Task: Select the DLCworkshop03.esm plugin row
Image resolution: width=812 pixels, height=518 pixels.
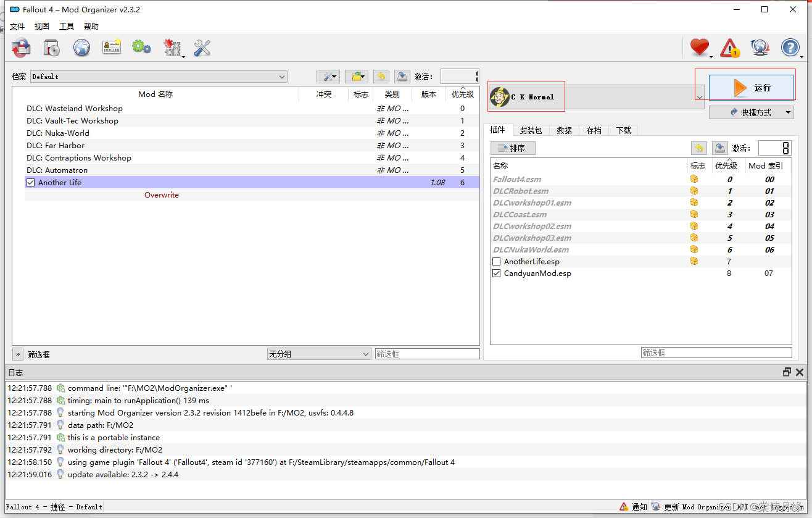Action: pos(641,238)
